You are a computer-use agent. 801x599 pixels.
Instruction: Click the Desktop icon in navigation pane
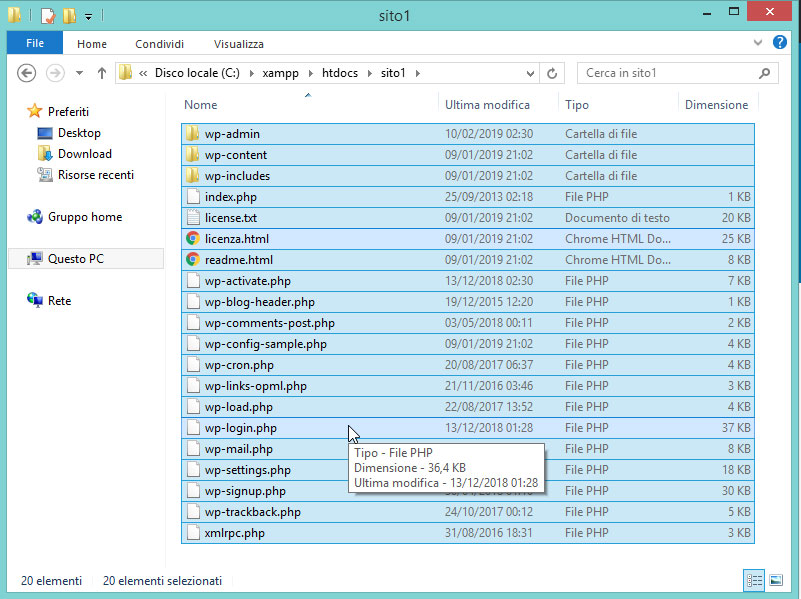coord(45,133)
